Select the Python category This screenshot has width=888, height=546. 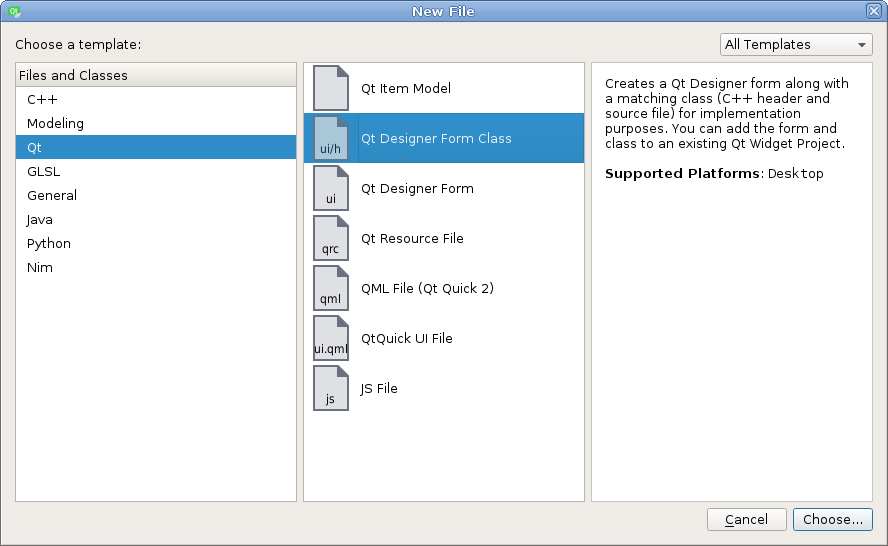point(49,244)
